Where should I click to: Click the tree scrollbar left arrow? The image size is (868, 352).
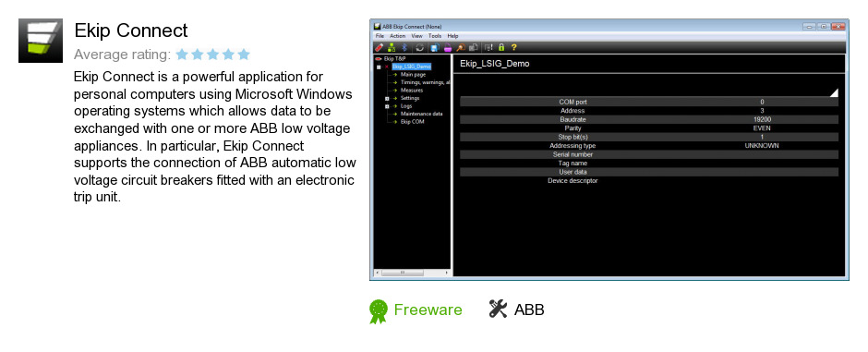click(378, 273)
